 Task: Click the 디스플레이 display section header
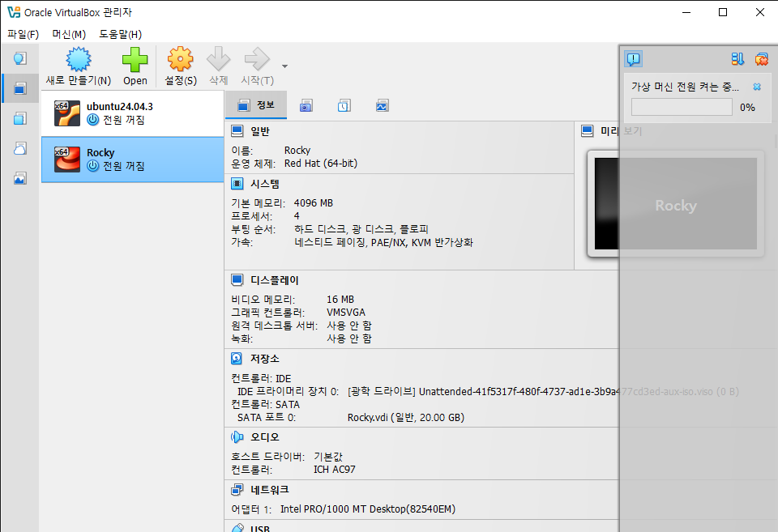pyautogui.click(x=275, y=280)
